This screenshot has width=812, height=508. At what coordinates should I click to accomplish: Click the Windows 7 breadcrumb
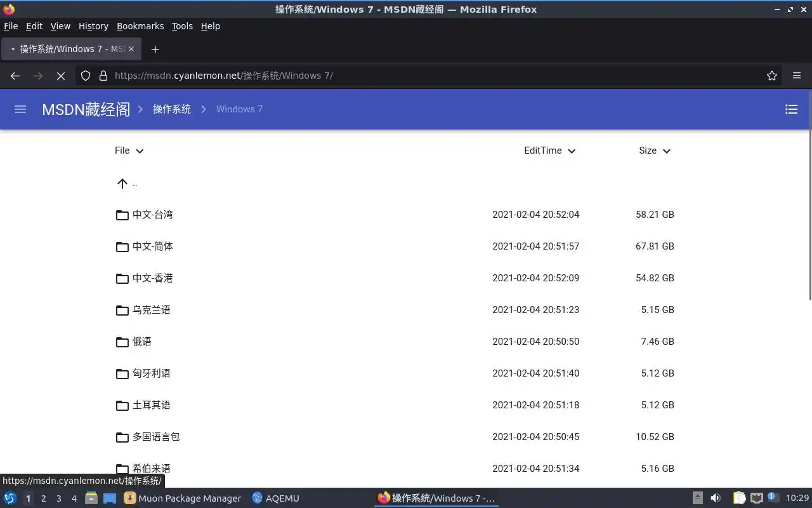pos(239,109)
